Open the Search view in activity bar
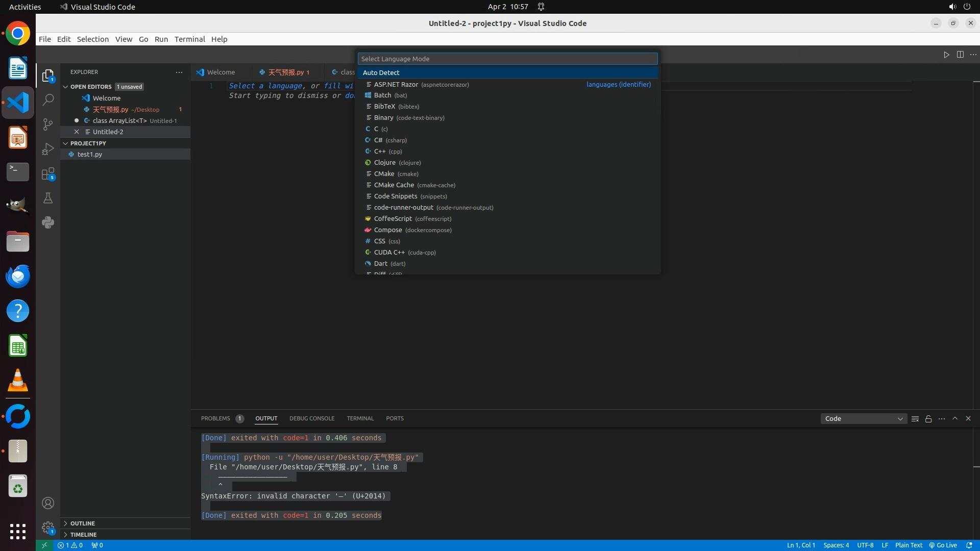Screen dimensions: 980x551 coord(48,100)
